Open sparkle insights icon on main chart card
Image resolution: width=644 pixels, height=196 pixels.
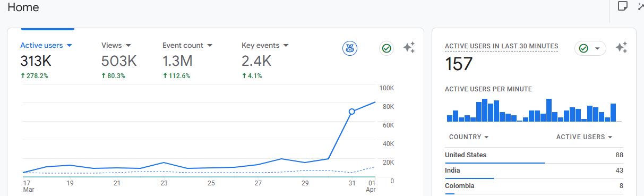pyautogui.click(x=409, y=48)
